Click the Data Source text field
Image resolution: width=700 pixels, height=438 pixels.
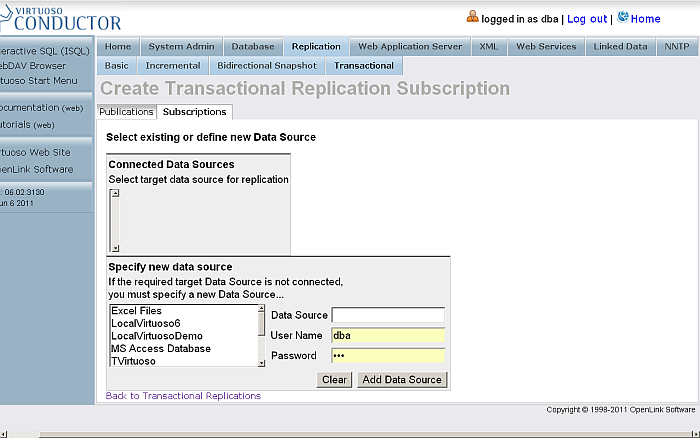click(x=388, y=315)
